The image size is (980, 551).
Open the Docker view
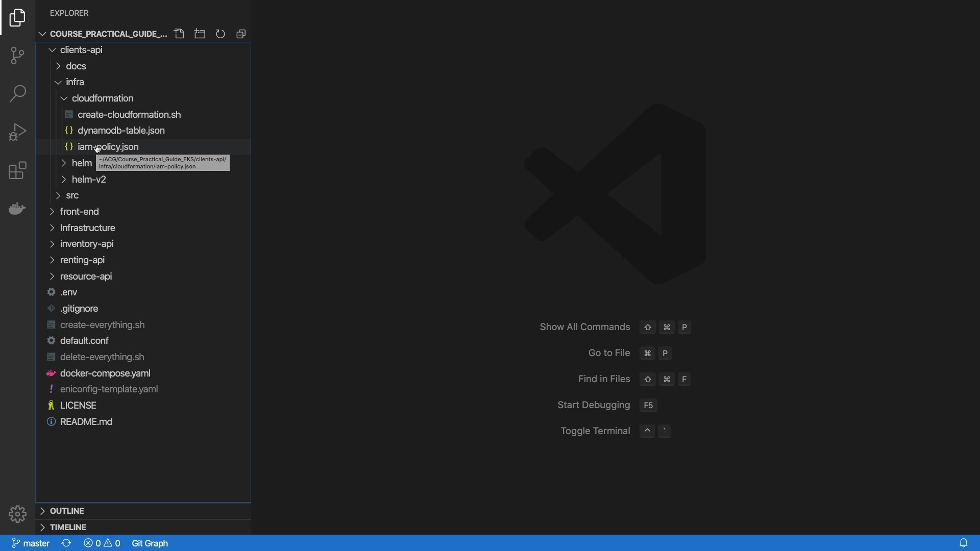[x=17, y=209]
